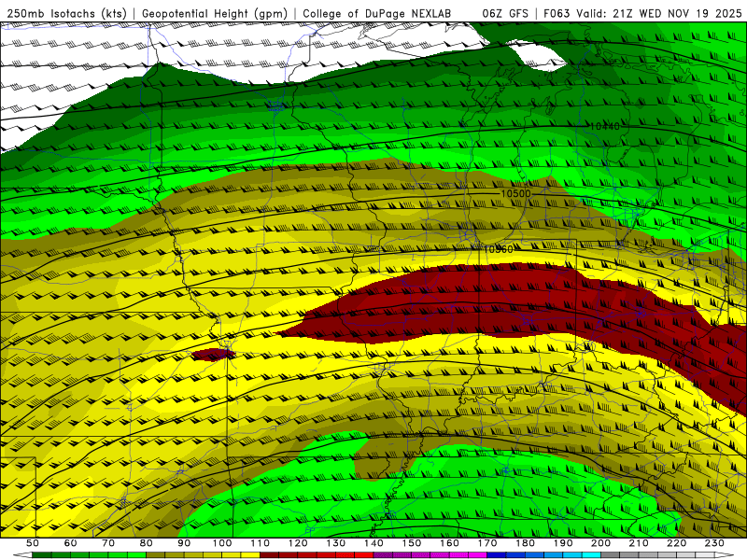Image resolution: width=747 pixels, height=560 pixels.
Task: Click the 60 value on the legend
Action: (x=70, y=543)
